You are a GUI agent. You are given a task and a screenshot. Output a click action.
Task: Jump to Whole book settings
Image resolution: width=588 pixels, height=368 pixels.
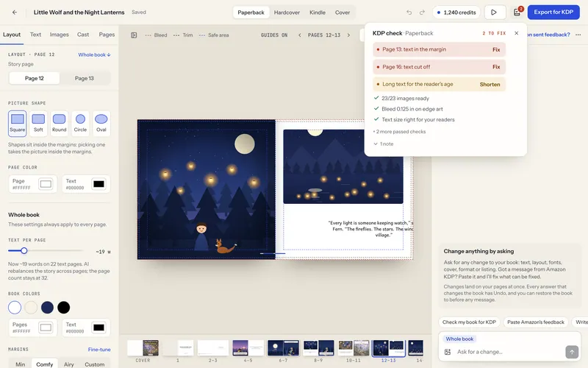click(x=94, y=54)
